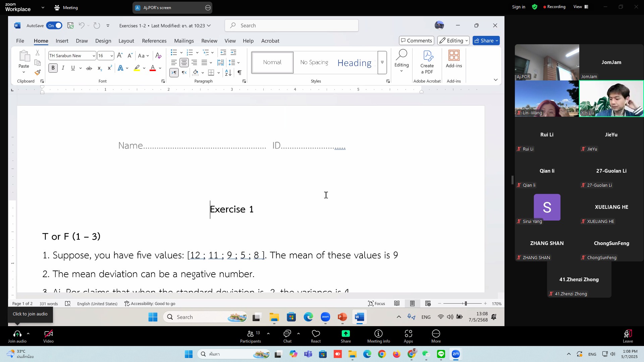Click the Comments button
Image resolution: width=644 pixels, height=362 pixels.
416,41
